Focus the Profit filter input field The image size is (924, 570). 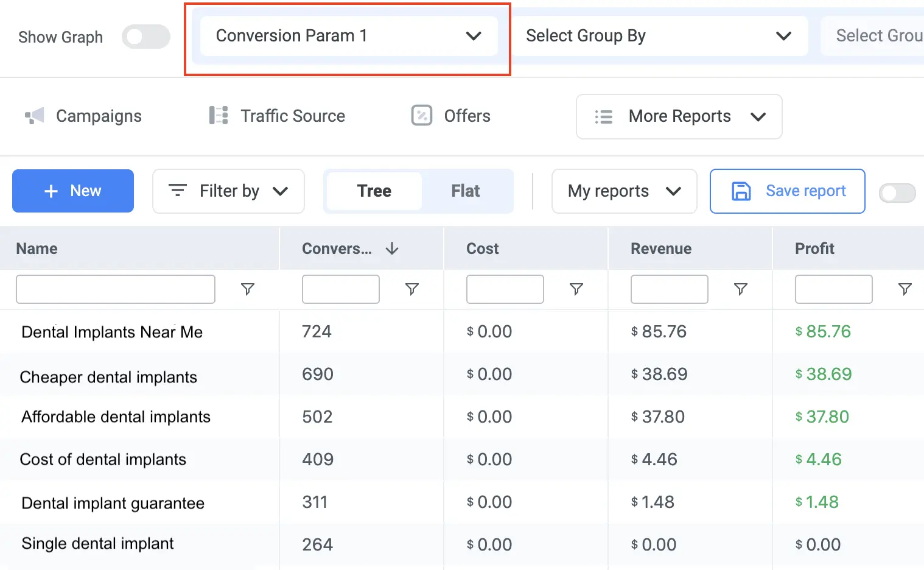[834, 289]
